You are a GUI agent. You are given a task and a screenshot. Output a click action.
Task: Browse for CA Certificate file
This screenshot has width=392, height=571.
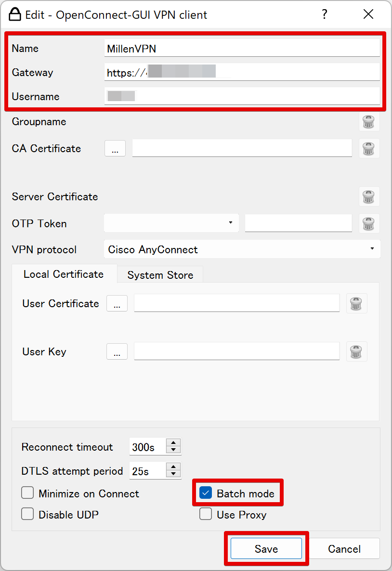[115, 149]
